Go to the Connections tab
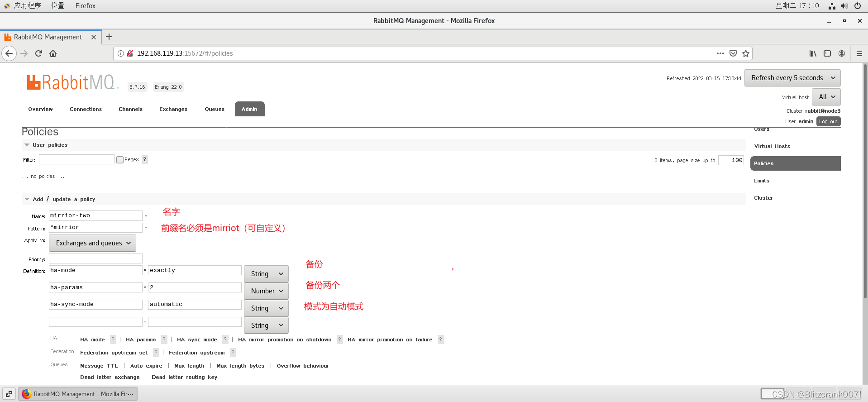Image resolution: width=868 pixels, height=402 pixels. click(x=86, y=109)
